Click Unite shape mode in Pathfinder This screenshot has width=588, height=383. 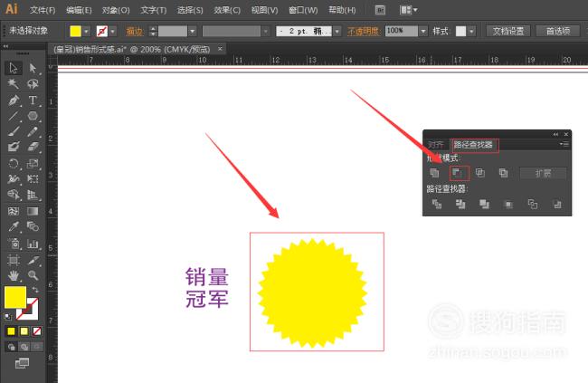tap(434, 173)
